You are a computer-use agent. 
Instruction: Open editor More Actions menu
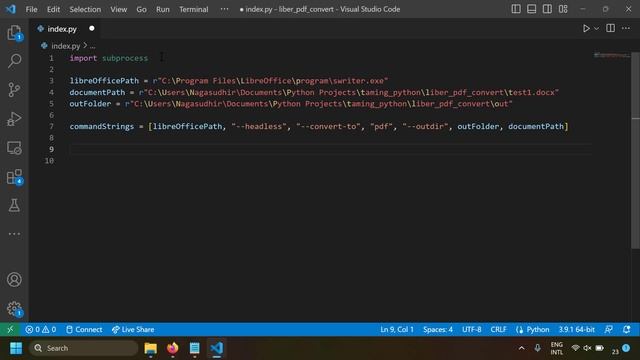[626, 28]
